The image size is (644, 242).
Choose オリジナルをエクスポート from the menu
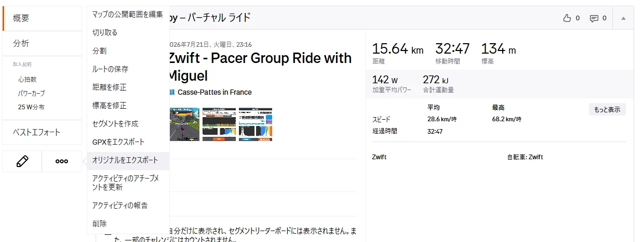(x=128, y=161)
